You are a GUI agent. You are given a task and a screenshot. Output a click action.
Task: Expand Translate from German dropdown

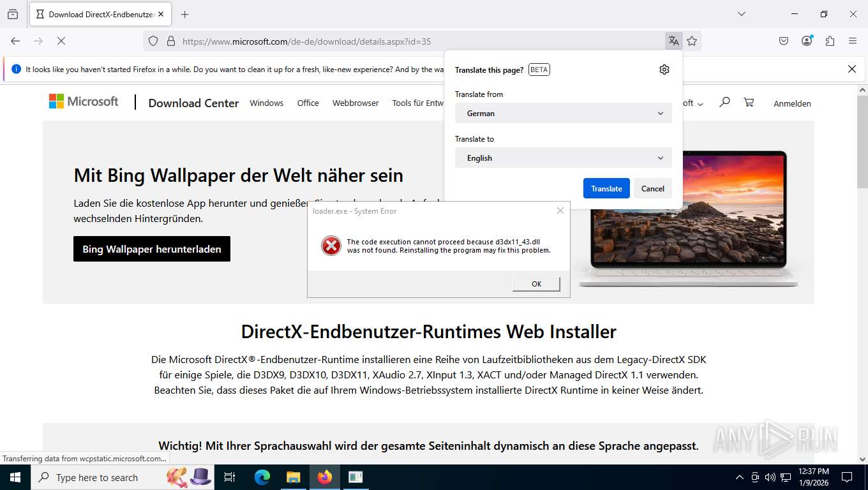point(563,113)
